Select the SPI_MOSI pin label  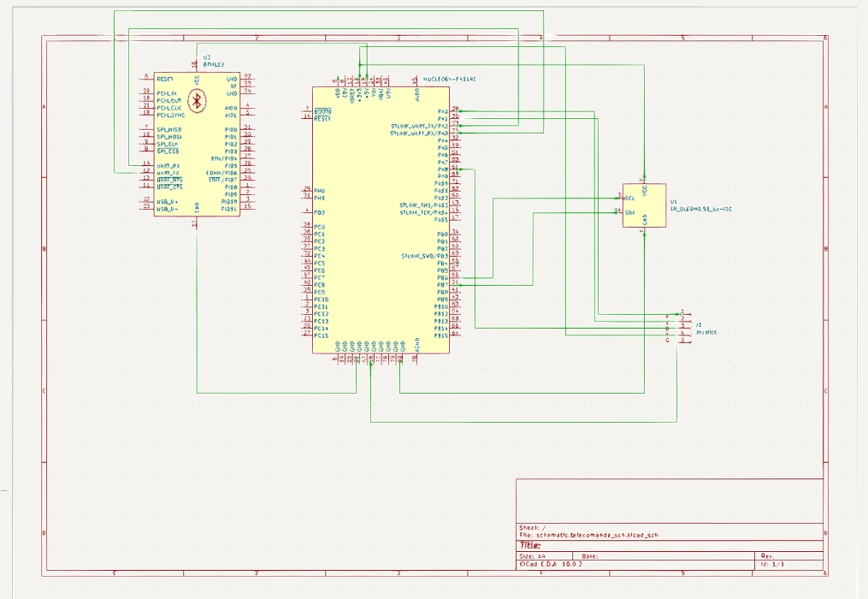pyautogui.click(x=168, y=137)
